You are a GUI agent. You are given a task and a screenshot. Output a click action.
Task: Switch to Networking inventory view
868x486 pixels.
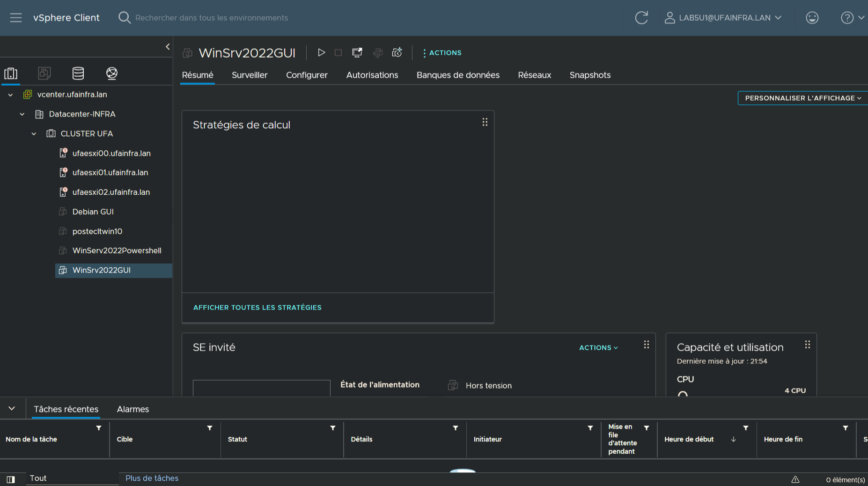pyautogui.click(x=112, y=74)
